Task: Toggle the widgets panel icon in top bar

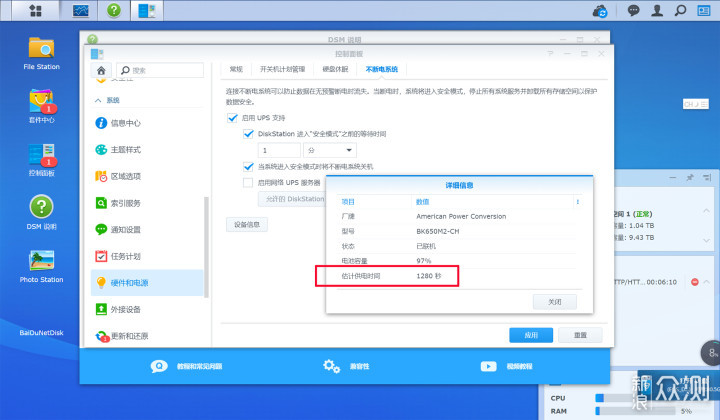Action: [704, 11]
